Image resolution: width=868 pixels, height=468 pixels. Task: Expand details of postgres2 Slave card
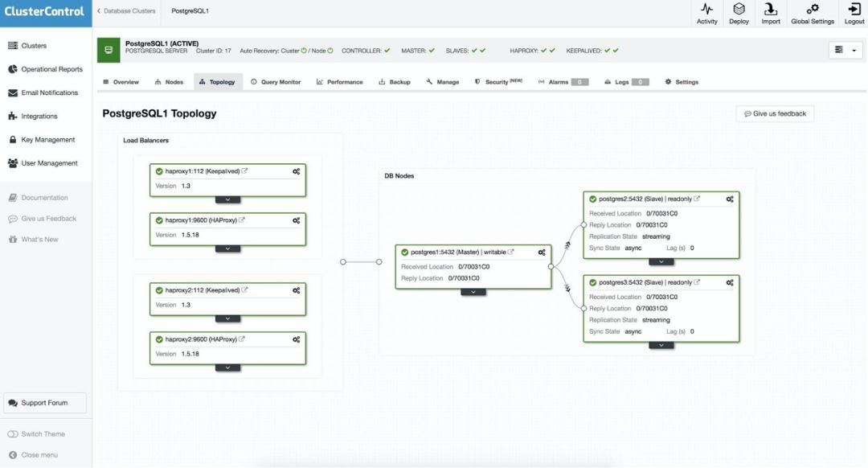point(661,261)
